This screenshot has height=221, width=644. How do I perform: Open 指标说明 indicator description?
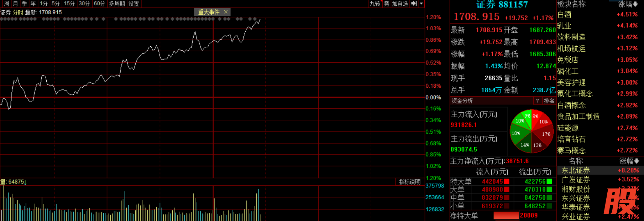(x=409, y=182)
